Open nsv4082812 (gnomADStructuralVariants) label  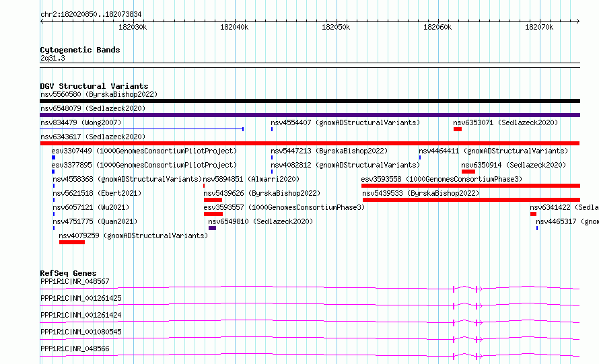345,165
